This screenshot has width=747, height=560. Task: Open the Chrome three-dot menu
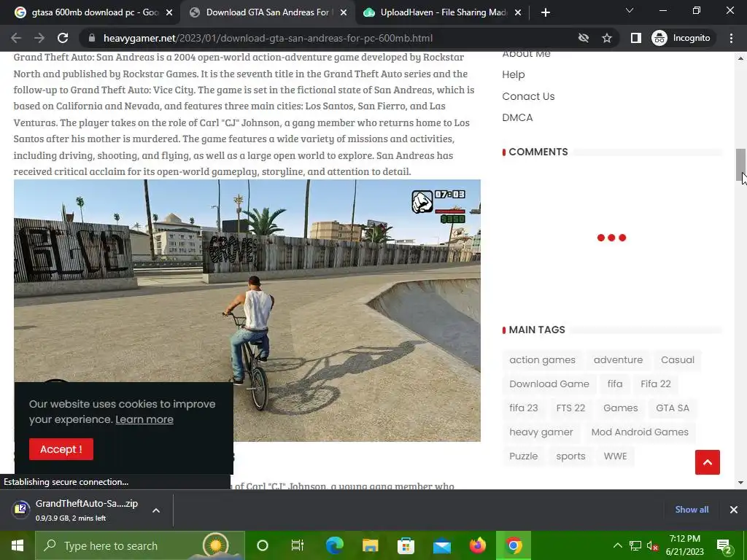point(731,38)
